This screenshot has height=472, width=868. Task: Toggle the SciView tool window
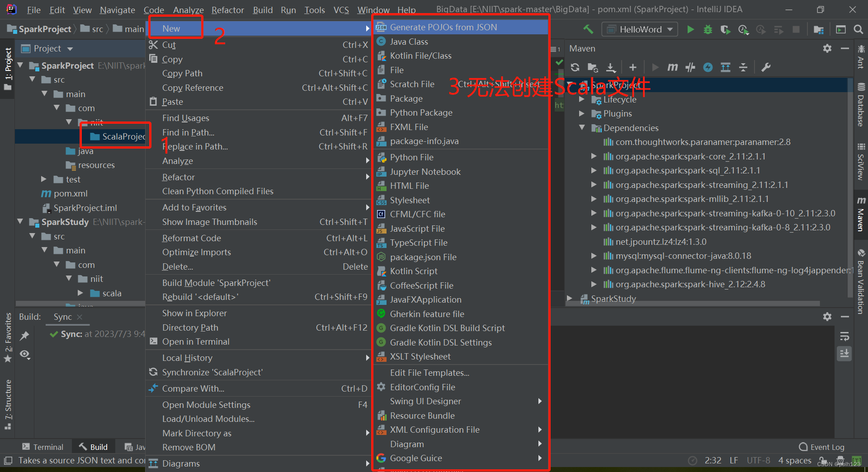(861, 162)
